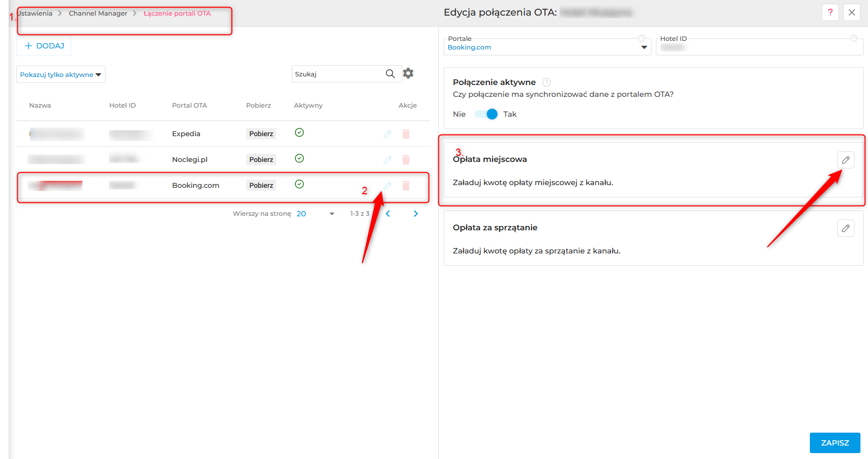Change Wierszy na stronę rows count
Viewport: 868px width, 459px height.
coord(316,214)
